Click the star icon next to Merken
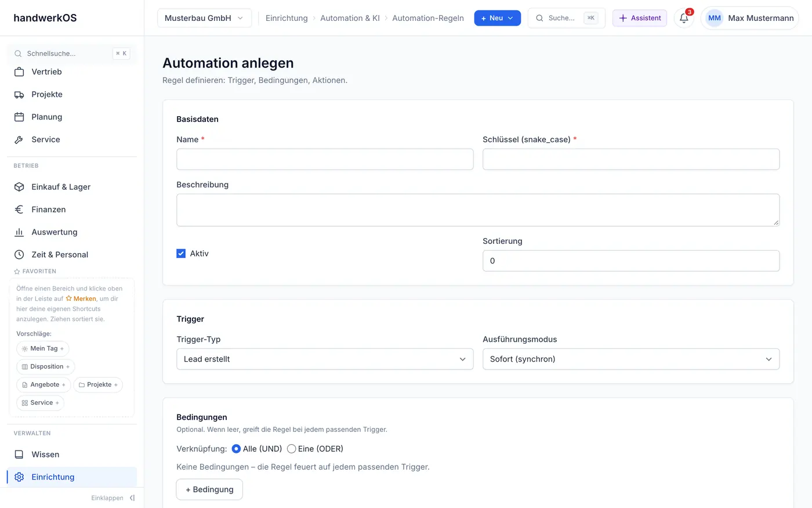The height and width of the screenshot is (508, 812). [x=69, y=298]
